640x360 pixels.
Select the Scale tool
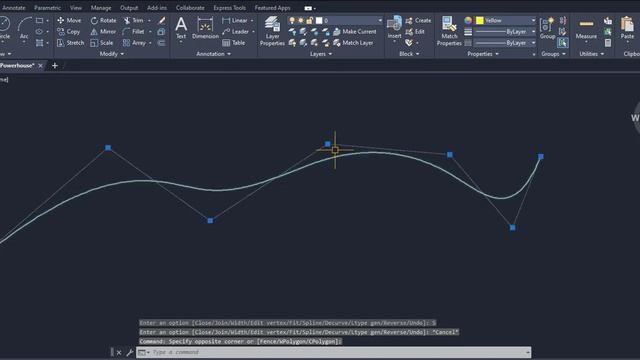102,42
